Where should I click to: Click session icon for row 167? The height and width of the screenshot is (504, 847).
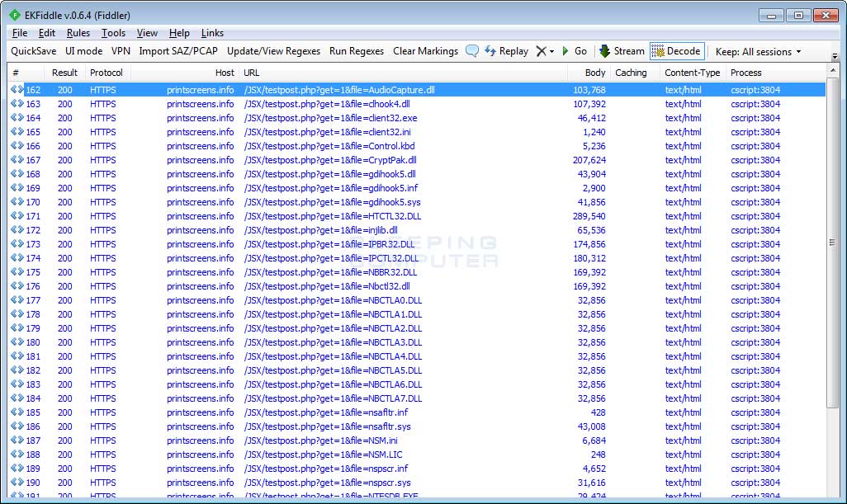pyautogui.click(x=17, y=160)
